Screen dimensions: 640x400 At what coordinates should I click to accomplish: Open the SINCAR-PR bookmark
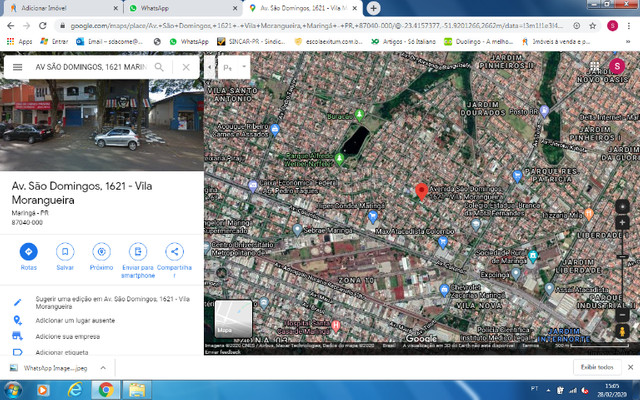coord(252,42)
